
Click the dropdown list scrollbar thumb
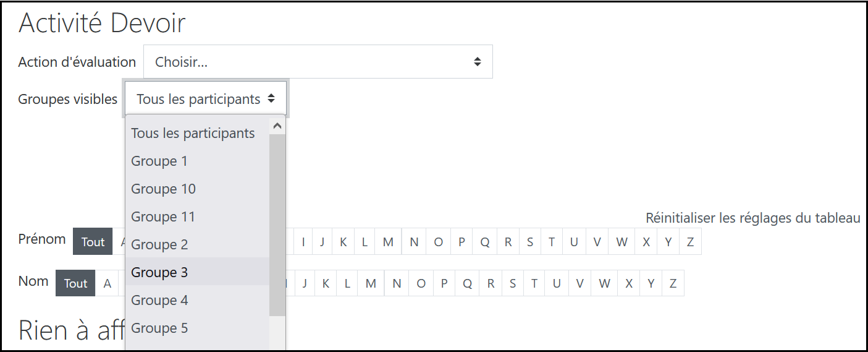pos(277,223)
